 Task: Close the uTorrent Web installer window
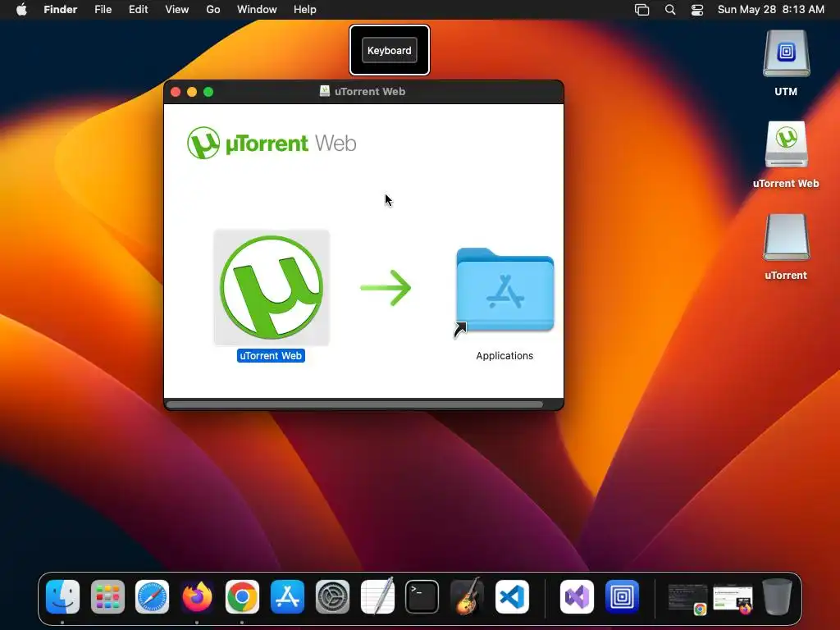point(176,92)
